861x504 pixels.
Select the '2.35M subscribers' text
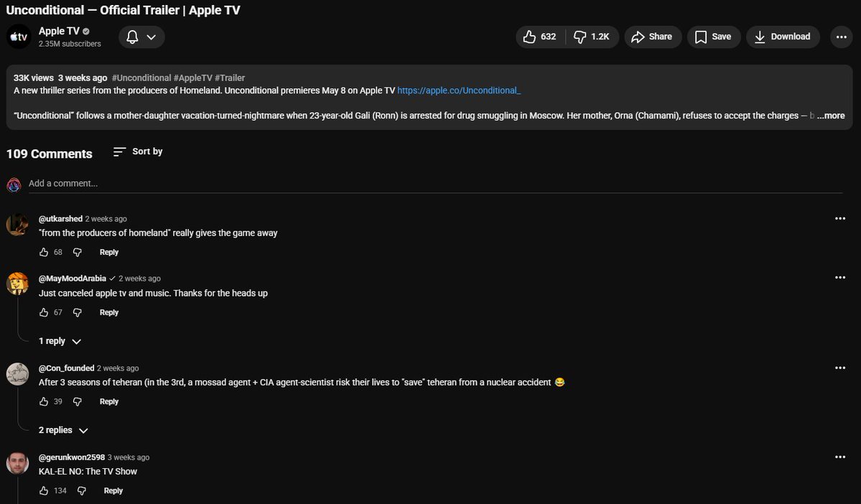pyautogui.click(x=70, y=44)
